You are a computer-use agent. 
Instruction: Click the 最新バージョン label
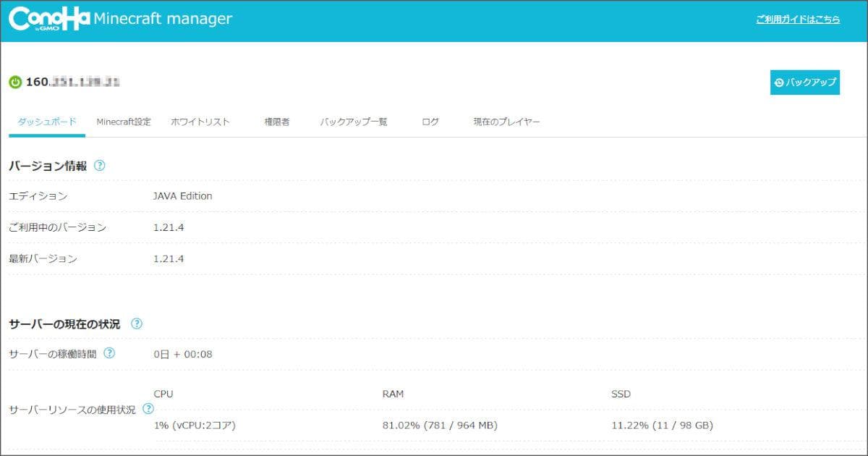click(43, 258)
